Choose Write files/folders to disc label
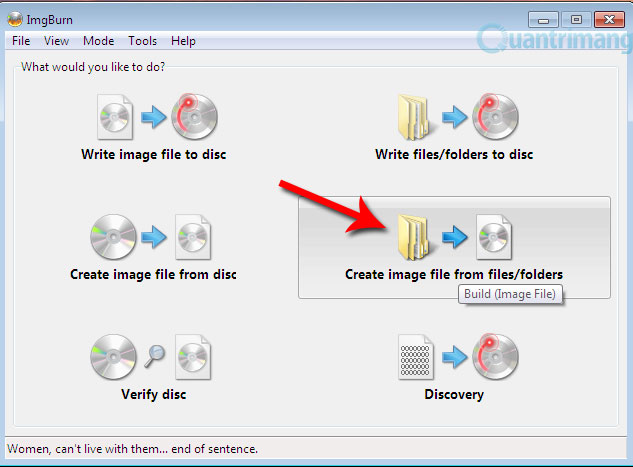633x467 pixels. 454,155
